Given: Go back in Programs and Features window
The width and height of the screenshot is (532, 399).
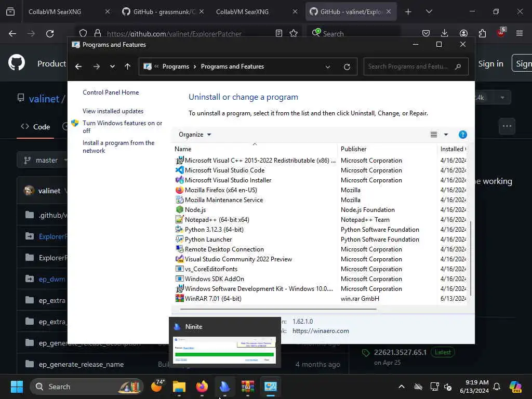Looking at the screenshot, I should (78, 66).
